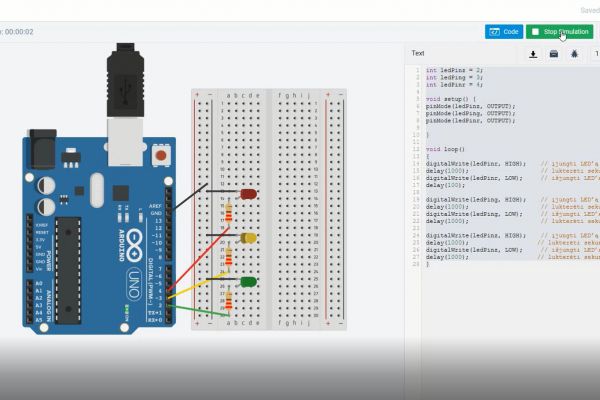This screenshot has height=400, width=600.
Task: Select the resistor below the red LED
Action: (228, 213)
